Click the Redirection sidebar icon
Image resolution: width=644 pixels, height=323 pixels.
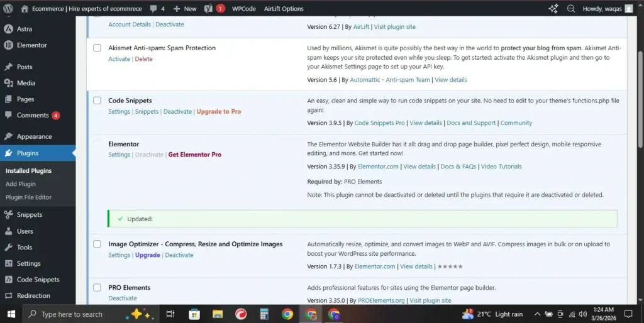[x=8, y=295]
